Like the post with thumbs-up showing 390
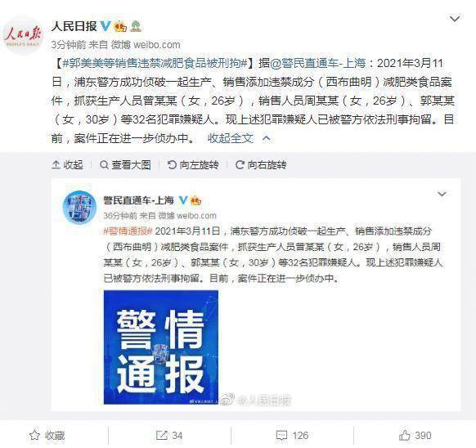476x448 pixels. point(415,436)
